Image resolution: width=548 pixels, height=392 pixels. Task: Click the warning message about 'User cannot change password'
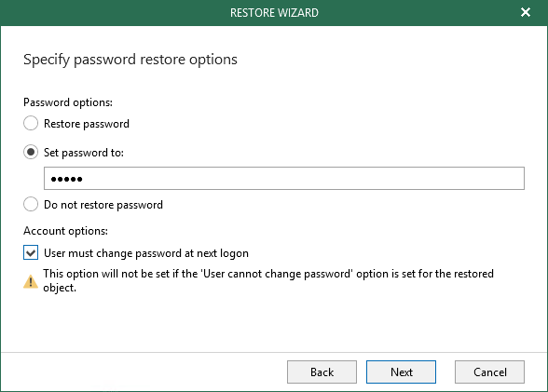268,280
